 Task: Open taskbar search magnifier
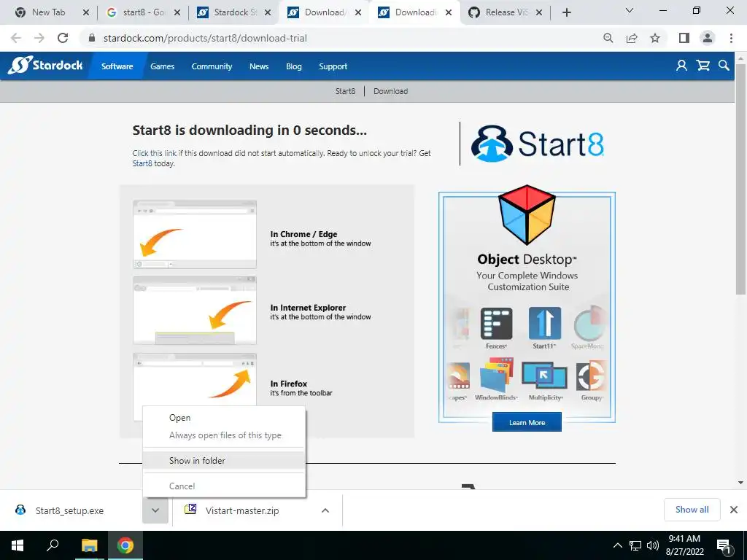pos(53,545)
